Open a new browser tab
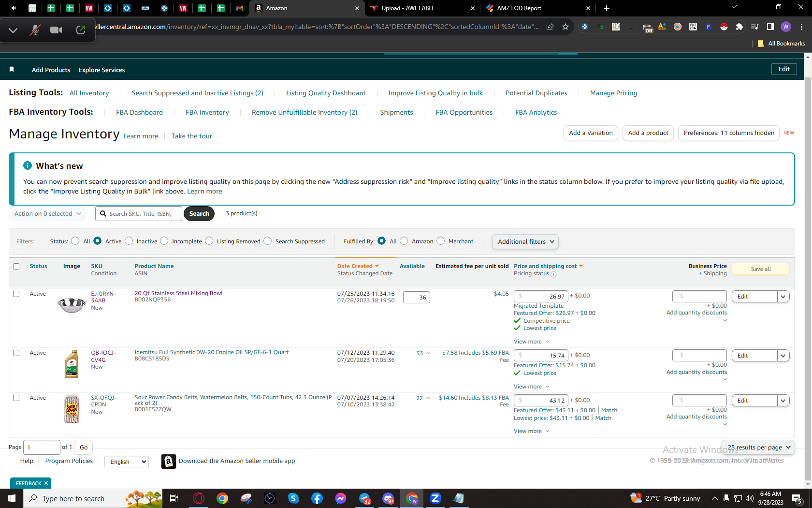 pos(607,8)
